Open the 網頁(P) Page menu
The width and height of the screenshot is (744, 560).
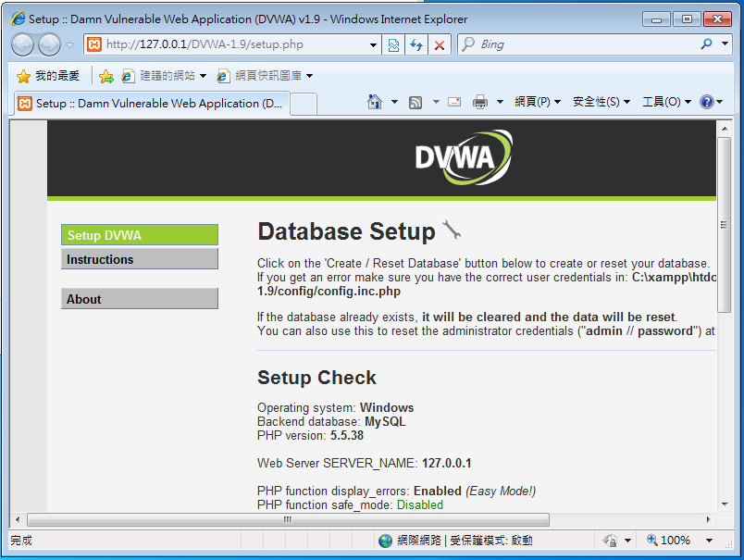click(538, 102)
